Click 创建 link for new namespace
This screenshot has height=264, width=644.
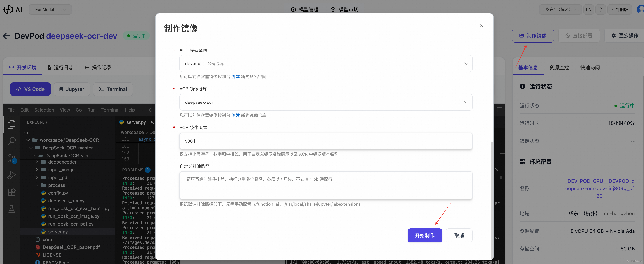point(235,76)
